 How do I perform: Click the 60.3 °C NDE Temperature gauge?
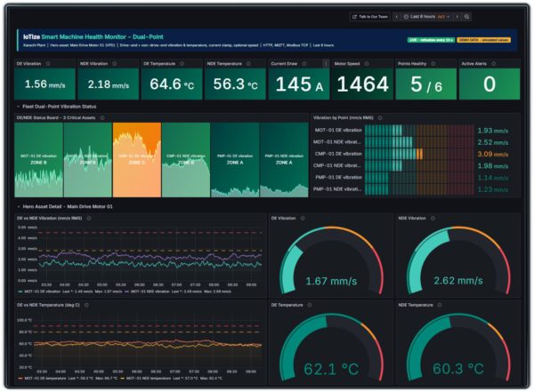(458, 347)
